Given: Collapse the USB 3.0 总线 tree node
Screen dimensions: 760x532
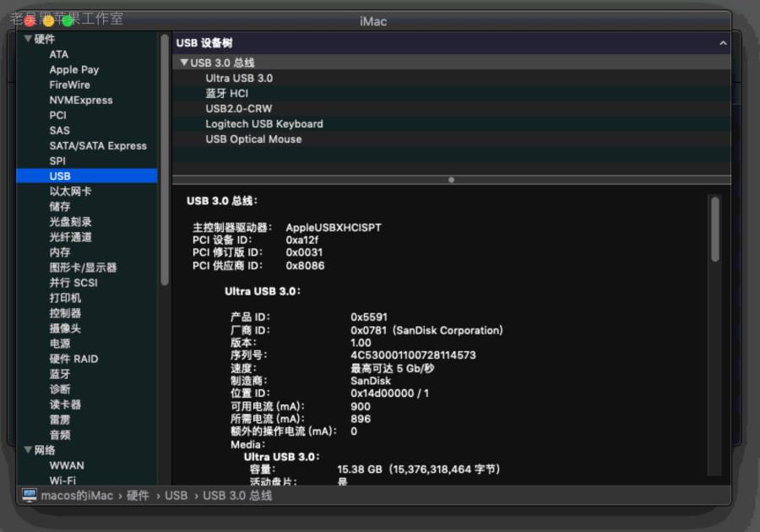Looking at the screenshot, I should [184, 62].
